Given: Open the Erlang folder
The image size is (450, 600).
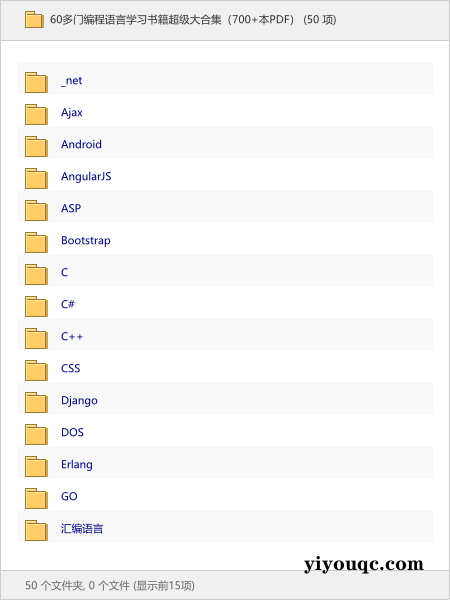Looking at the screenshot, I should pyautogui.click(x=77, y=465).
